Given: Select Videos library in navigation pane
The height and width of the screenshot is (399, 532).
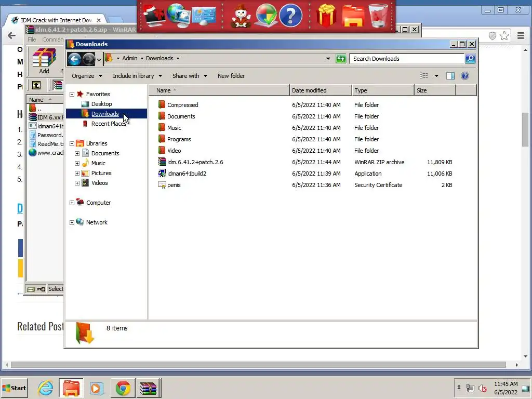Looking at the screenshot, I should coord(99,183).
